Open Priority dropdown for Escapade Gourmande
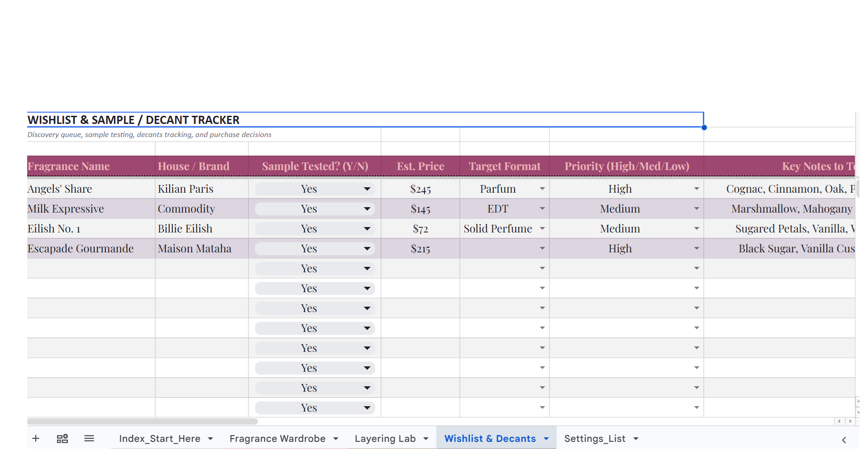The width and height of the screenshot is (868, 450). point(696,248)
